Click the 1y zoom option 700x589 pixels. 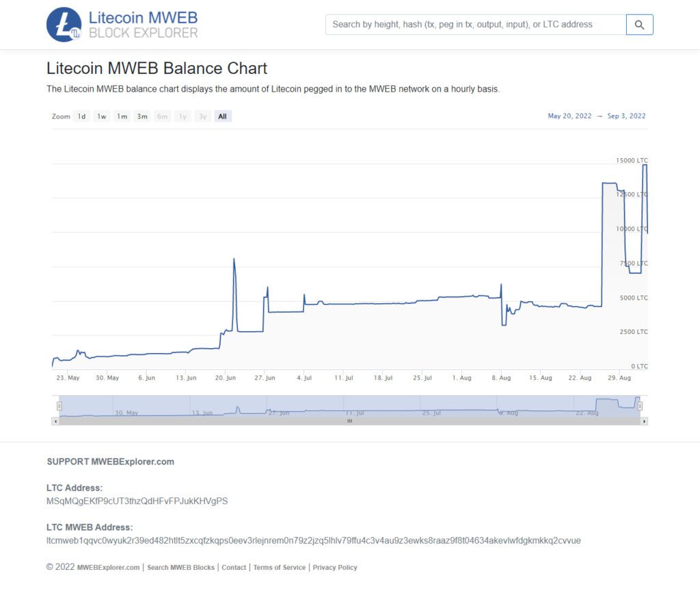[183, 116]
